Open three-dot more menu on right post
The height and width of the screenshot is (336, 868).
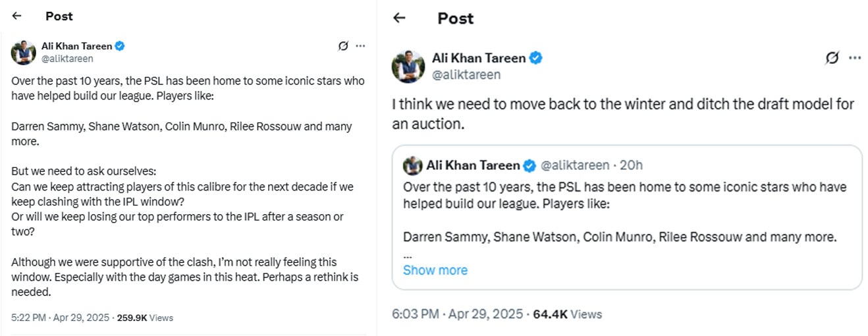point(855,58)
